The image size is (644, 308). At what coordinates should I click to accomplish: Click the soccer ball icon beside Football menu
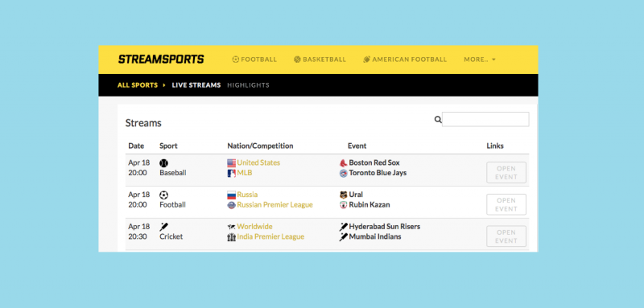[236, 60]
